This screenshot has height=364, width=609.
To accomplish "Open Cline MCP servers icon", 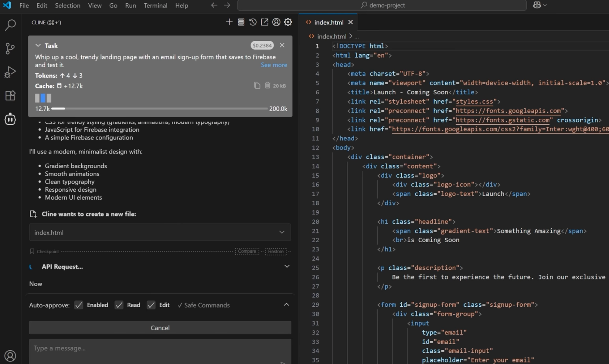I will [241, 22].
